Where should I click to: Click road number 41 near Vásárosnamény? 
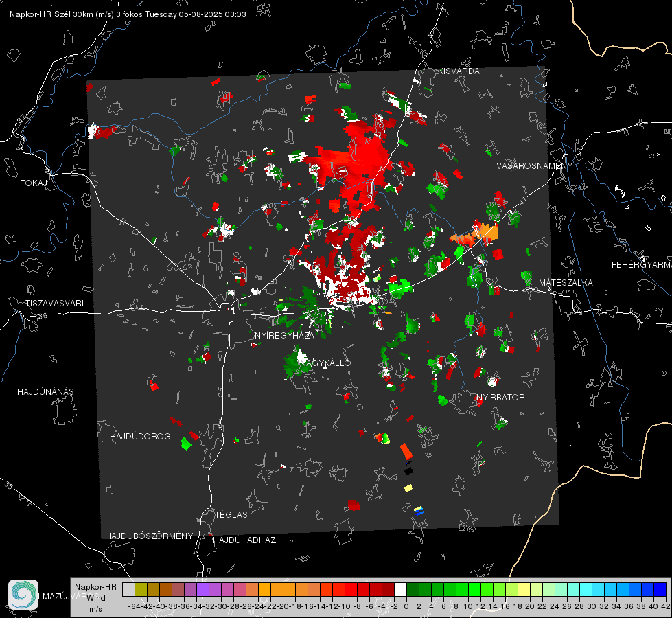[x=522, y=201]
